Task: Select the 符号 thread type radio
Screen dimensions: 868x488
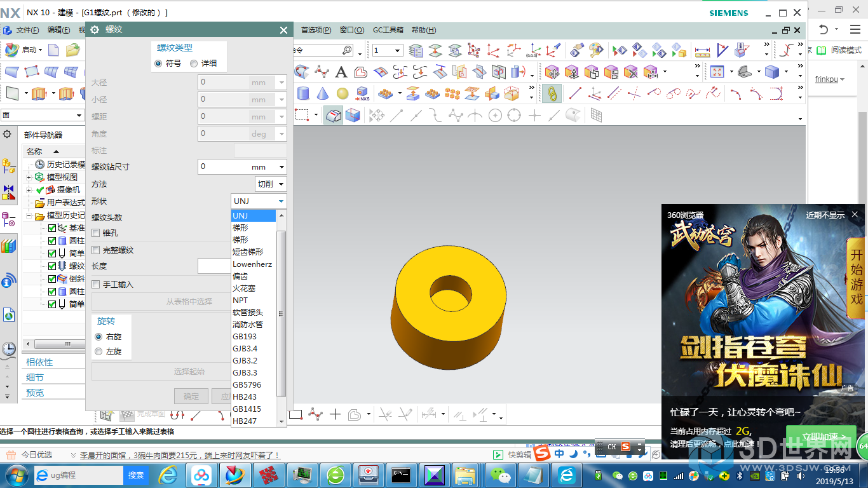Action: pos(158,64)
